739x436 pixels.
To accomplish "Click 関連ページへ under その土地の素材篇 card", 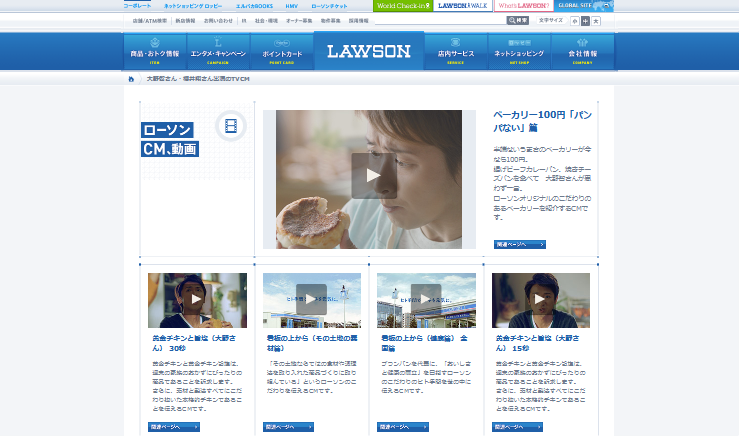I will tap(288, 427).
